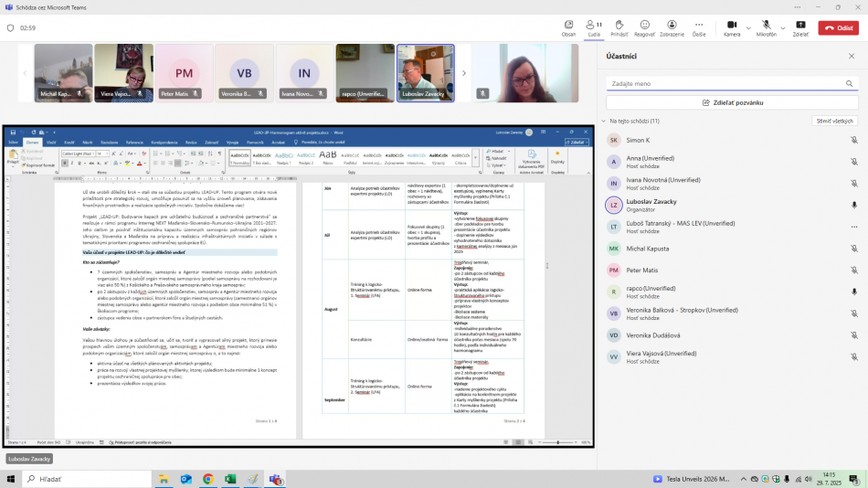Click the muted mic icon beside Simon K

tap(854, 140)
